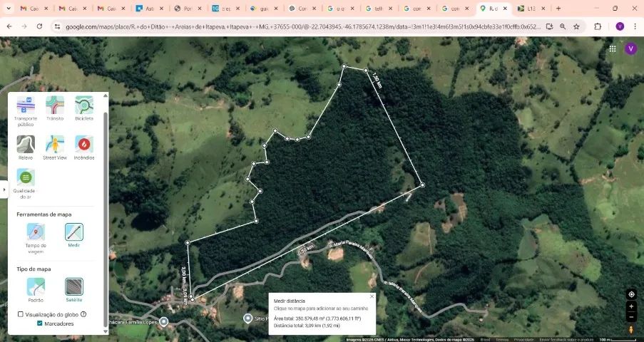The height and width of the screenshot is (342, 644).
Task: Center map on my location
Action: [631, 294]
